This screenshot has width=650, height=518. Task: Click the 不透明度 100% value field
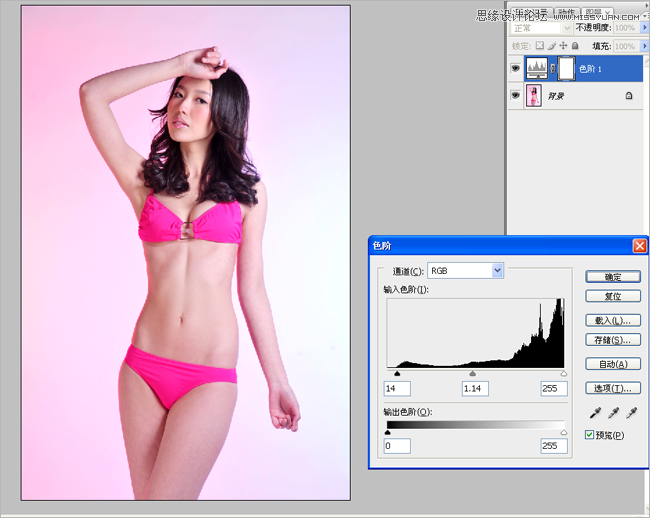coord(626,28)
